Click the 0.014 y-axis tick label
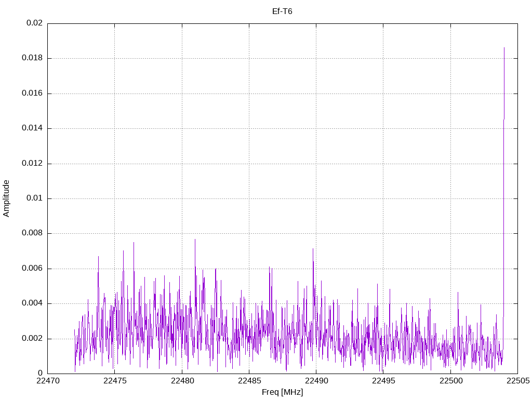532x399 pixels. point(32,128)
